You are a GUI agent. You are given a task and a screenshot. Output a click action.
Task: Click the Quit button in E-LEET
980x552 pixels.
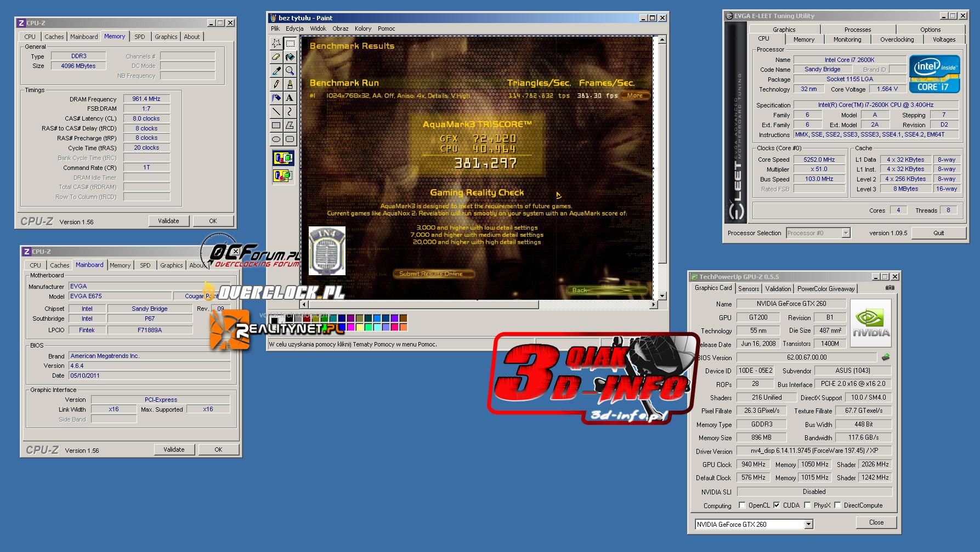pos(938,233)
